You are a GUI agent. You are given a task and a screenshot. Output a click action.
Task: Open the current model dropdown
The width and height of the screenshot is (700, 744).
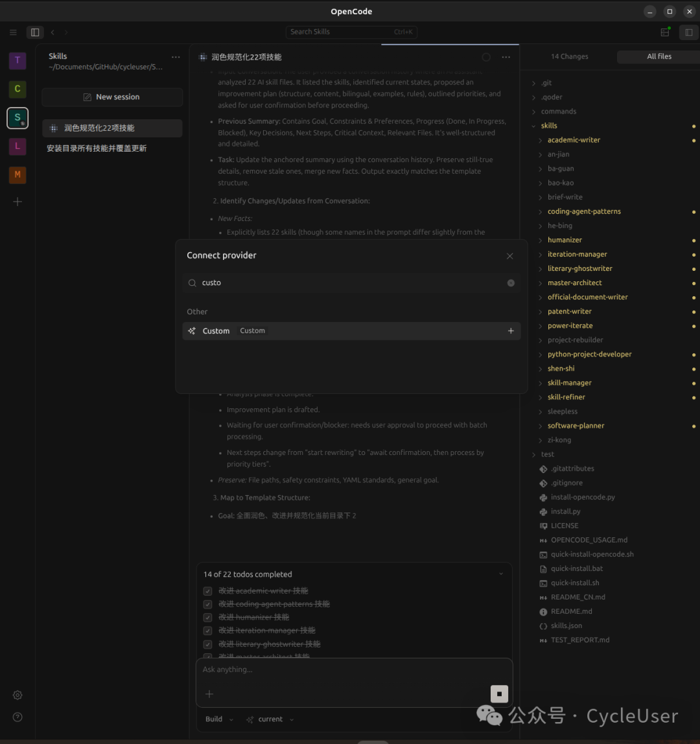point(270,719)
